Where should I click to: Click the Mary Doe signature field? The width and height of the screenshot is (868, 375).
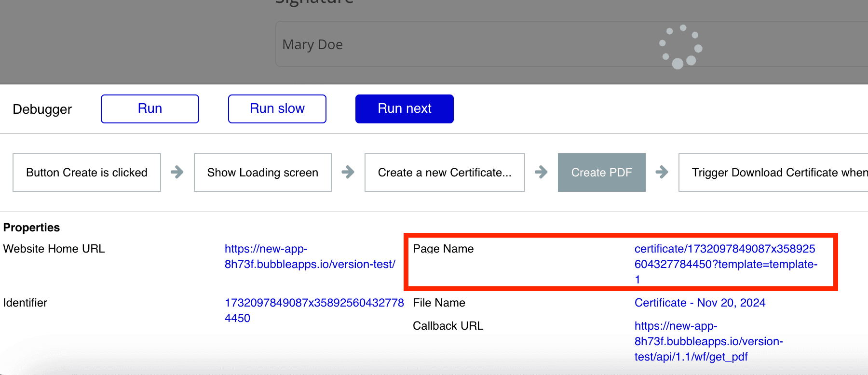tap(434, 44)
